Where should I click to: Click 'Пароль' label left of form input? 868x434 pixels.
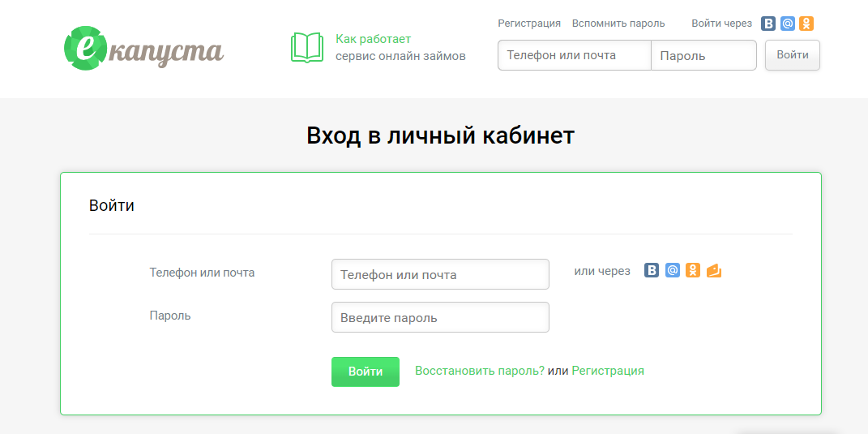click(170, 316)
